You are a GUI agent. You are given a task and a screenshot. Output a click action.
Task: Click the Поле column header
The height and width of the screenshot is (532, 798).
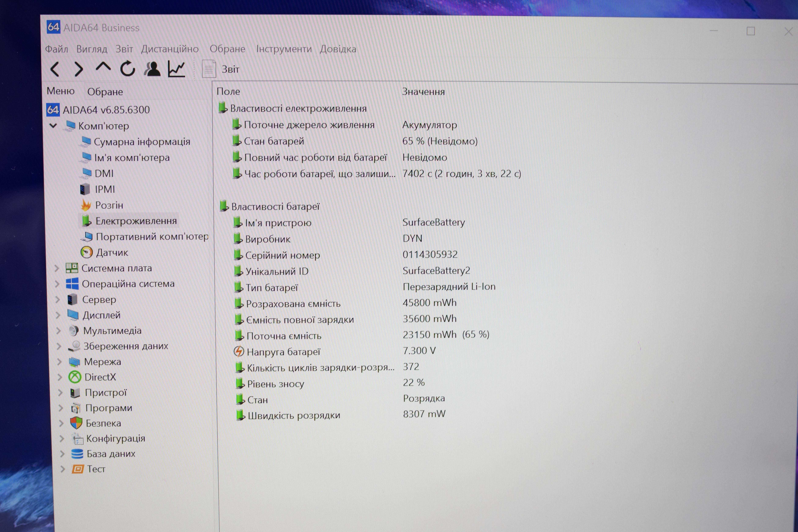[x=228, y=91]
